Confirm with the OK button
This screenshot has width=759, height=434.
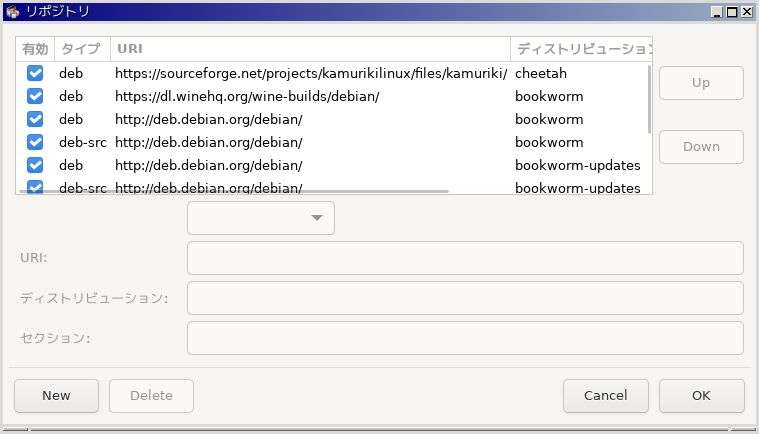click(x=701, y=396)
